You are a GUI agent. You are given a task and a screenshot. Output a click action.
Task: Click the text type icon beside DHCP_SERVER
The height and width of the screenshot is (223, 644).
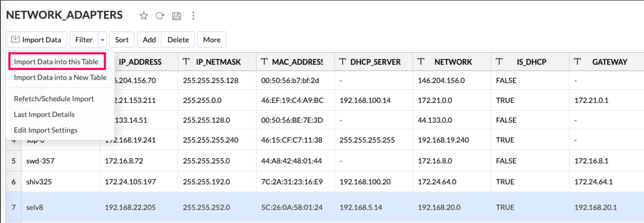[342, 62]
